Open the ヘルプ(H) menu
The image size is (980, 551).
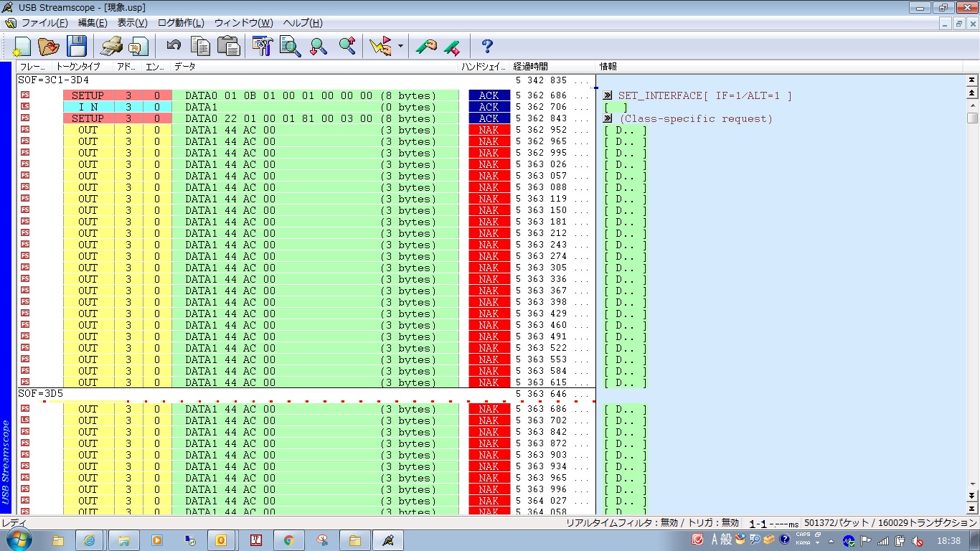(303, 23)
